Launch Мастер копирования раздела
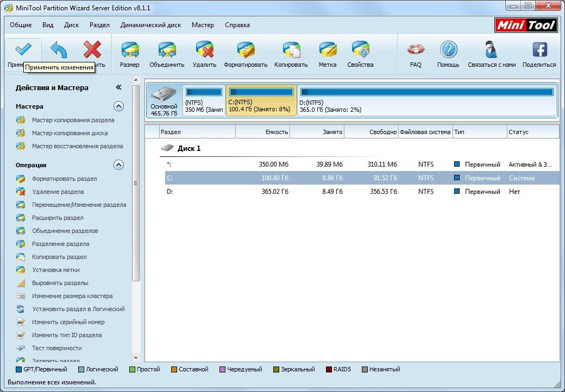565x392 pixels. (73, 120)
